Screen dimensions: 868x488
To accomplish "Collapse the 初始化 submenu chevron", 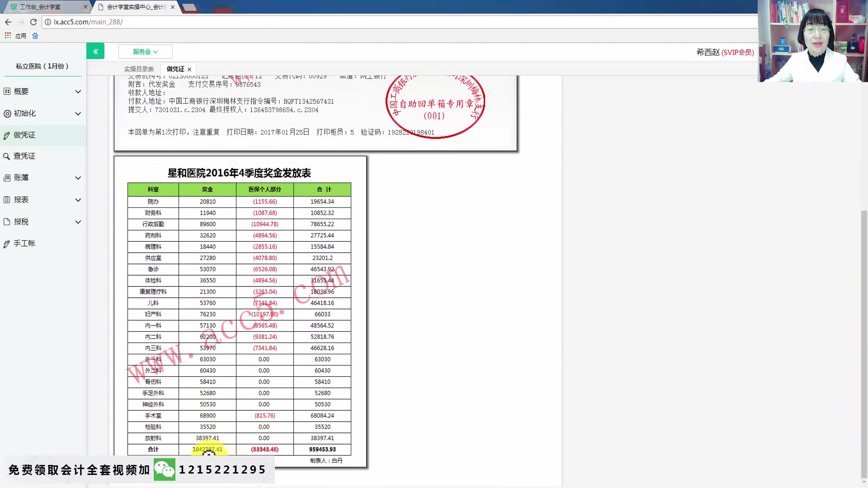I will tap(78, 113).
